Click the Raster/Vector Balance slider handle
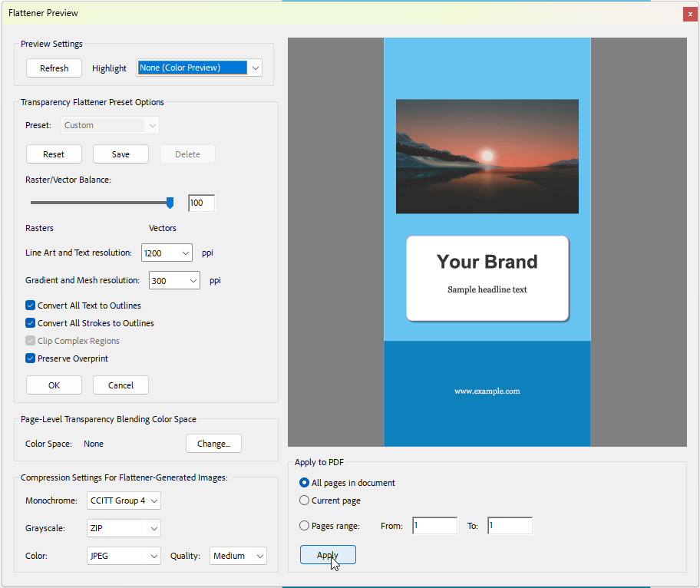The width and height of the screenshot is (700, 588). [170, 203]
